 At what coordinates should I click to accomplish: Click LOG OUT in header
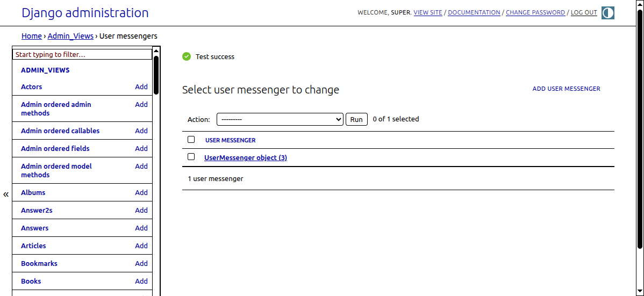click(x=584, y=13)
